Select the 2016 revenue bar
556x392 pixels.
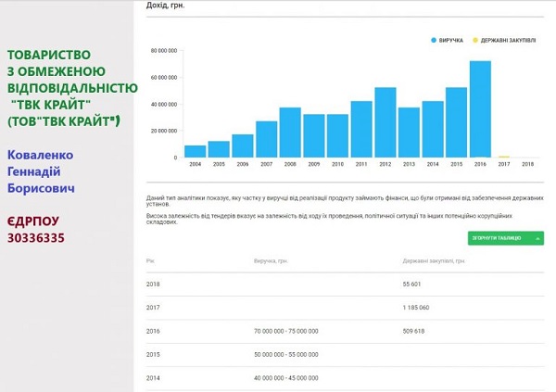pos(480,109)
